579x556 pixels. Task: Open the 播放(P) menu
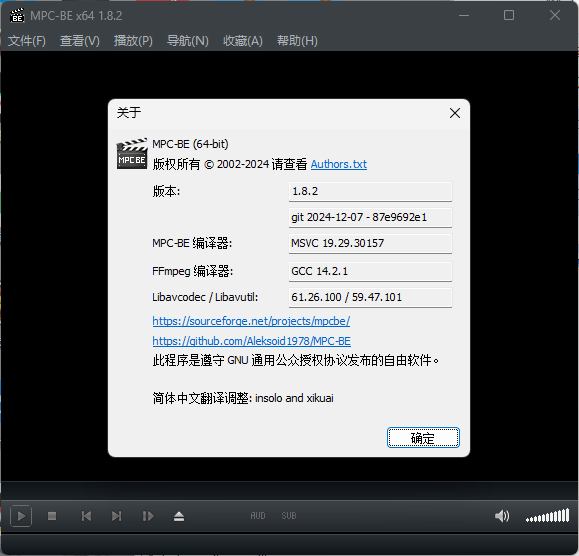coord(133,41)
